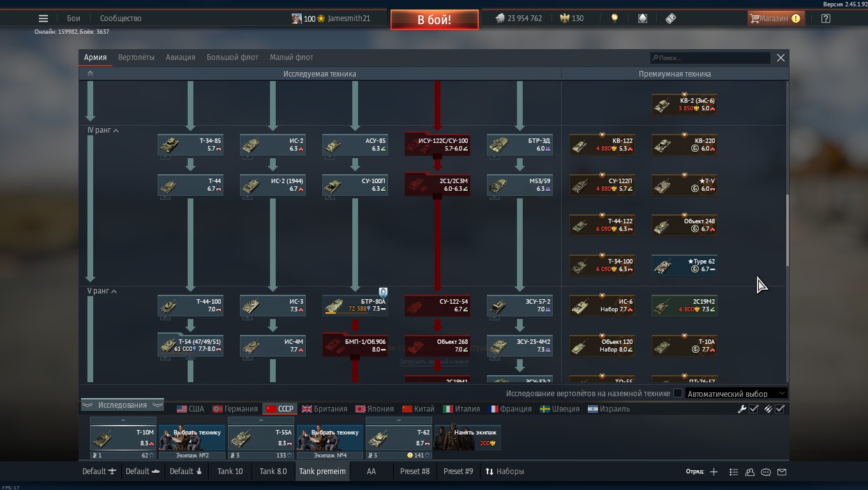Click the collapse-all chevron above rank list
868x490 pixels.
[x=90, y=74]
